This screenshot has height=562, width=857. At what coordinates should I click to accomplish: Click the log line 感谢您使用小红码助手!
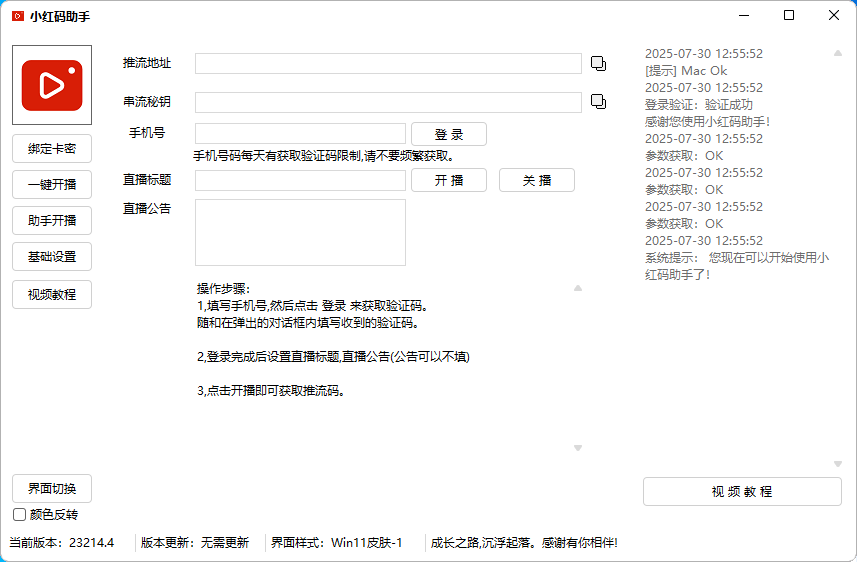[707, 121]
